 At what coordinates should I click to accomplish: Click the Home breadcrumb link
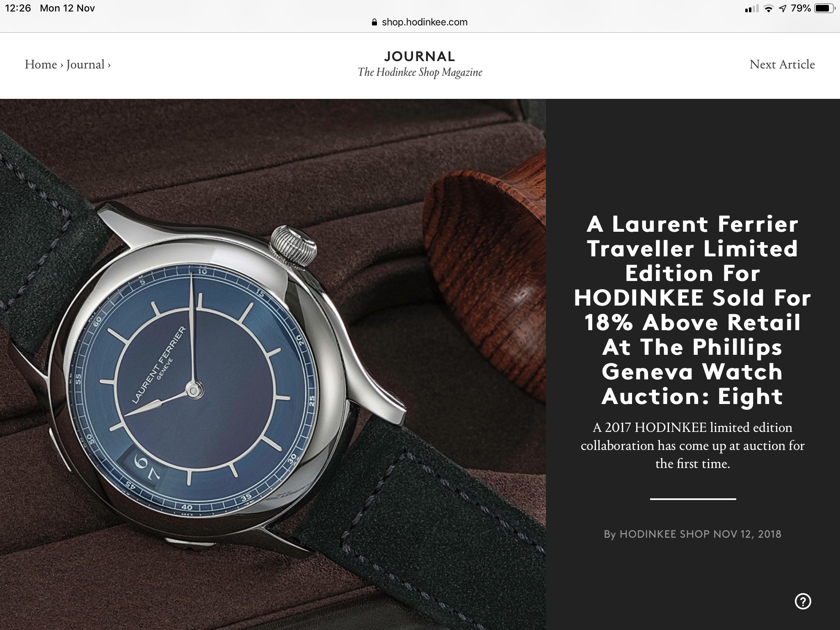tap(41, 64)
